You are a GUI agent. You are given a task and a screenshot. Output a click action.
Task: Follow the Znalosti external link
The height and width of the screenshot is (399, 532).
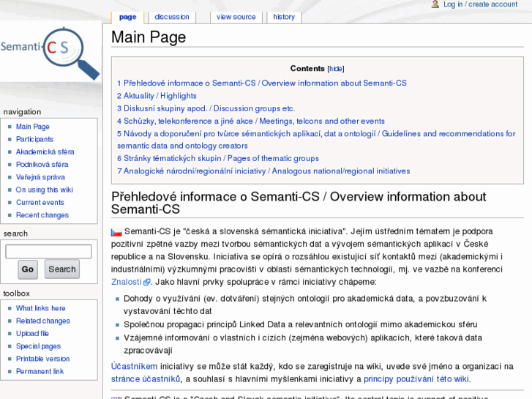pyautogui.click(x=126, y=282)
